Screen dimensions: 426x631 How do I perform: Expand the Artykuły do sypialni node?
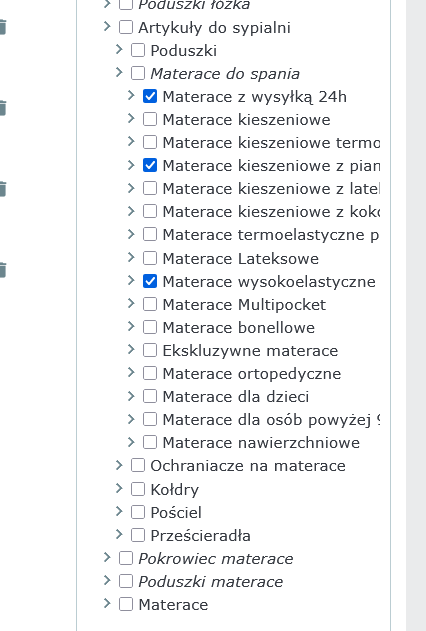tap(107, 27)
